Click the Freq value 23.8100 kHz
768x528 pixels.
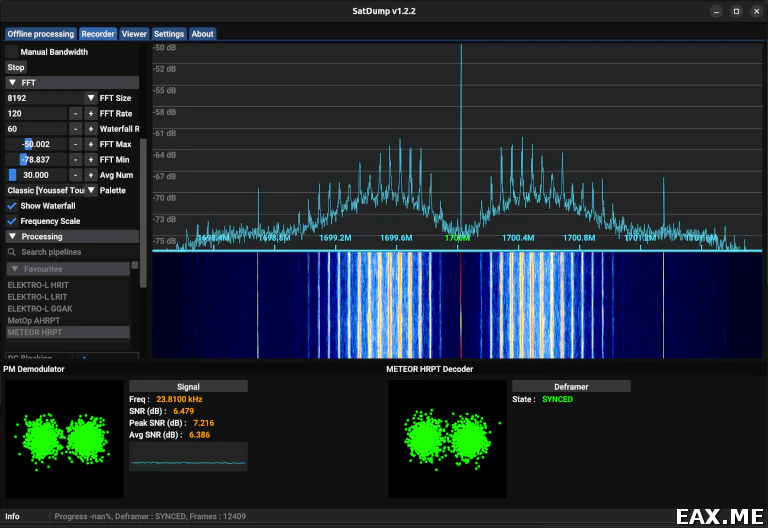click(x=179, y=399)
